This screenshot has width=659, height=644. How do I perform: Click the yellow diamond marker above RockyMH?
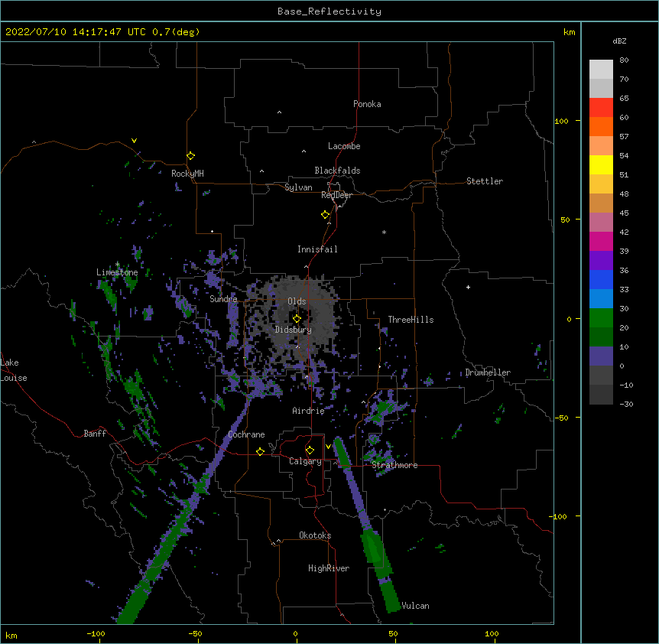(x=191, y=155)
